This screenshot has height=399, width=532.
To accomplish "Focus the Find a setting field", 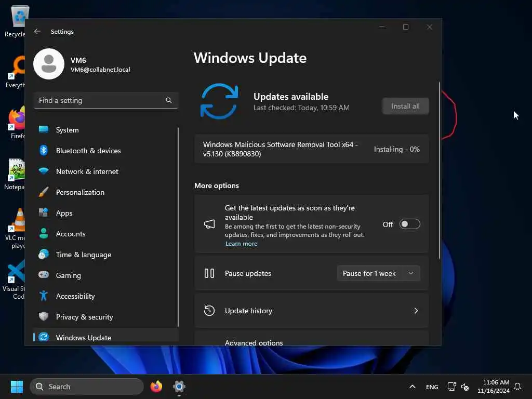I will [106, 100].
